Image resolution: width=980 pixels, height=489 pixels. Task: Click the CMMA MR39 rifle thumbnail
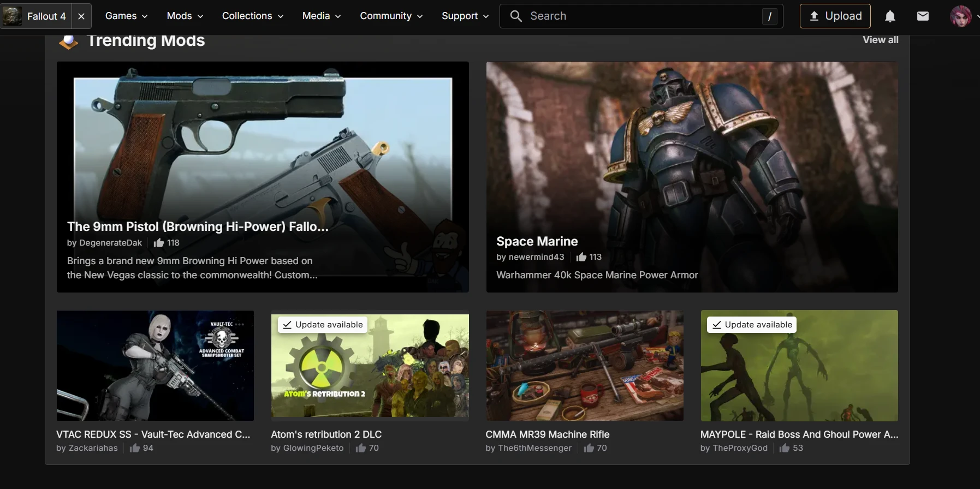[585, 366]
